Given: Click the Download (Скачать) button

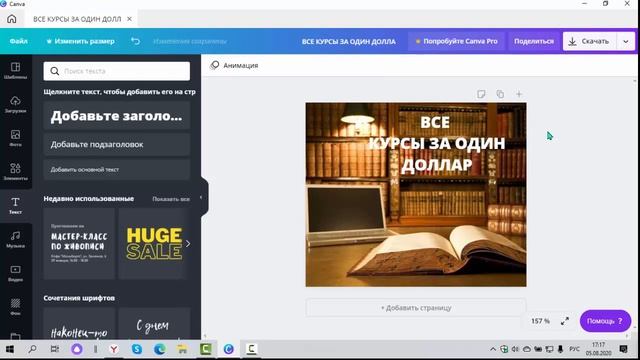Looking at the screenshot, I should [x=589, y=41].
